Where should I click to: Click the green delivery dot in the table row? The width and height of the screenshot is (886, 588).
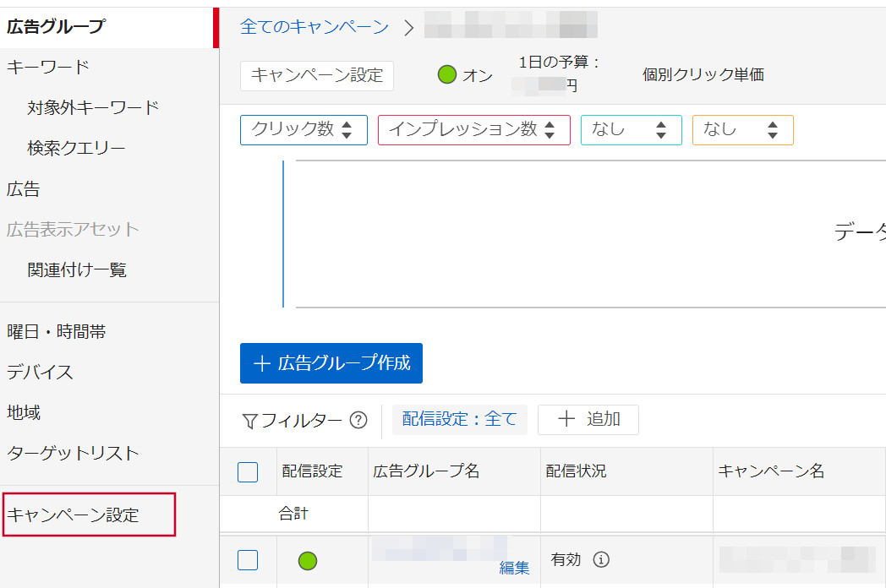[307, 559]
